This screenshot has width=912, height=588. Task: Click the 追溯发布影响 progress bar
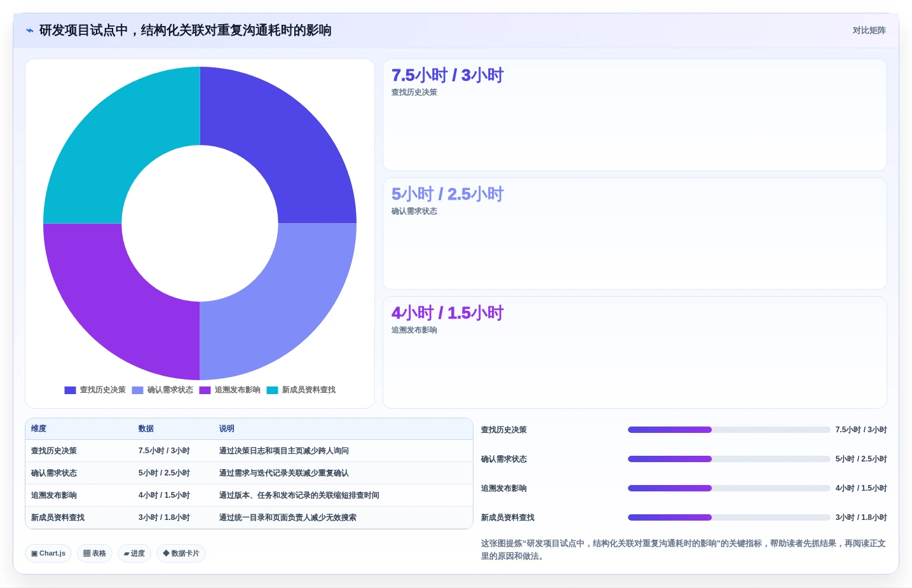coord(729,488)
